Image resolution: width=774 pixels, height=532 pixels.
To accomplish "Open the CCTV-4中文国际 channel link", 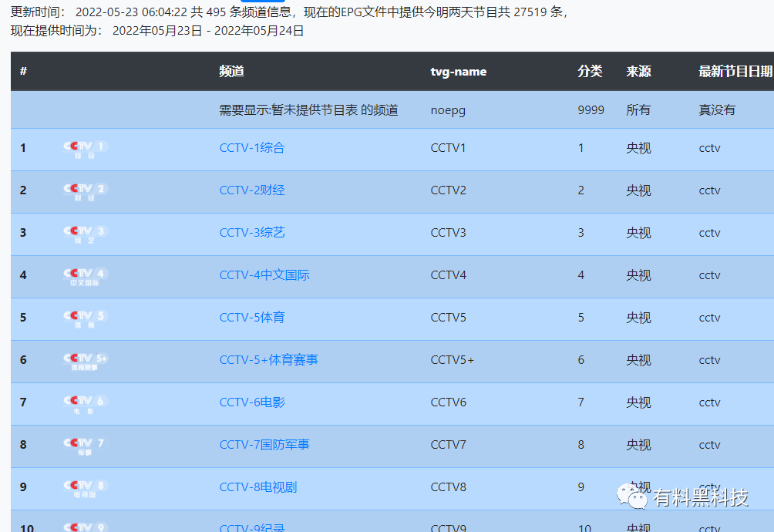I will [x=264, y=275].
